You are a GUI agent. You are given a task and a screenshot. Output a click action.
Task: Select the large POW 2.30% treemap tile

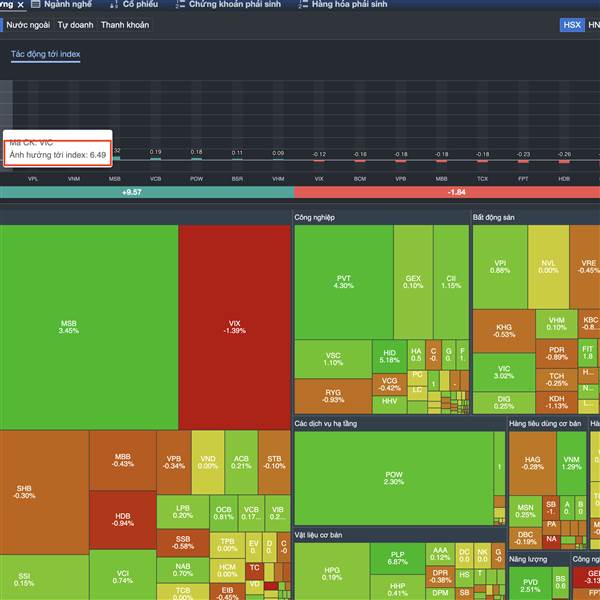point(394,478)
